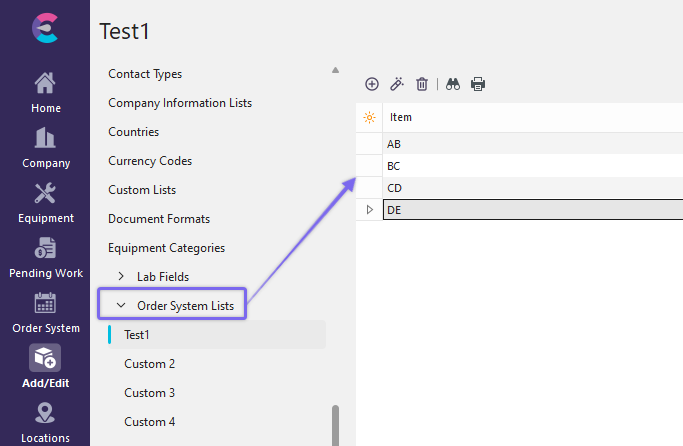
Task: Open Company in the sidebar
Action: click(x=45, y=147)
